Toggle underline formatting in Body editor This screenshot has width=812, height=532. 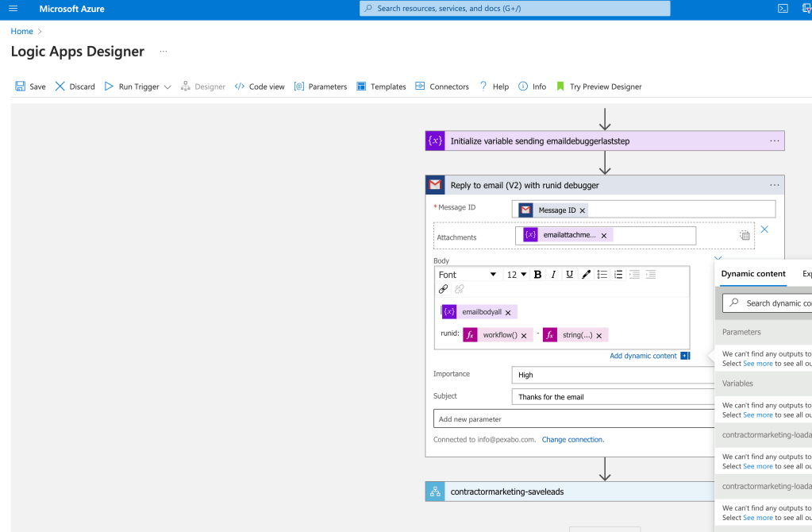coord(570,275)
